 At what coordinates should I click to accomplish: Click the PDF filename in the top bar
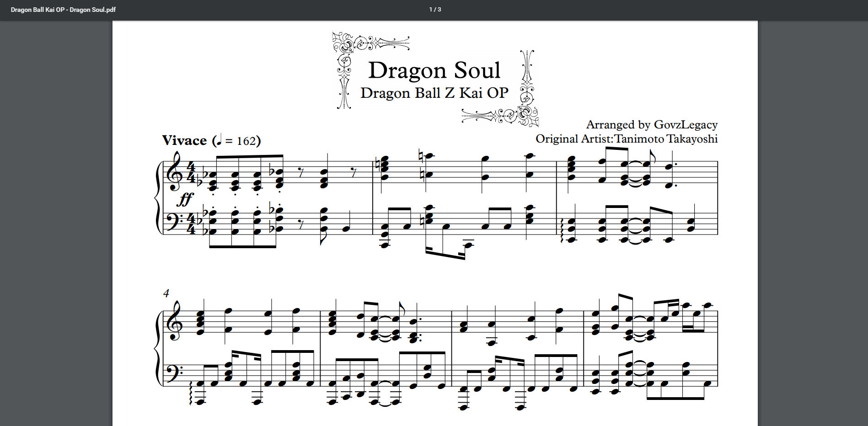click(63, 10)
